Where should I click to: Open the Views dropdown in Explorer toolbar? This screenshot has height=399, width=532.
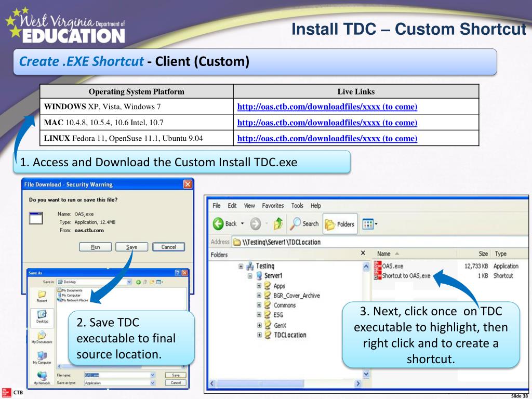tap(370, 224)
